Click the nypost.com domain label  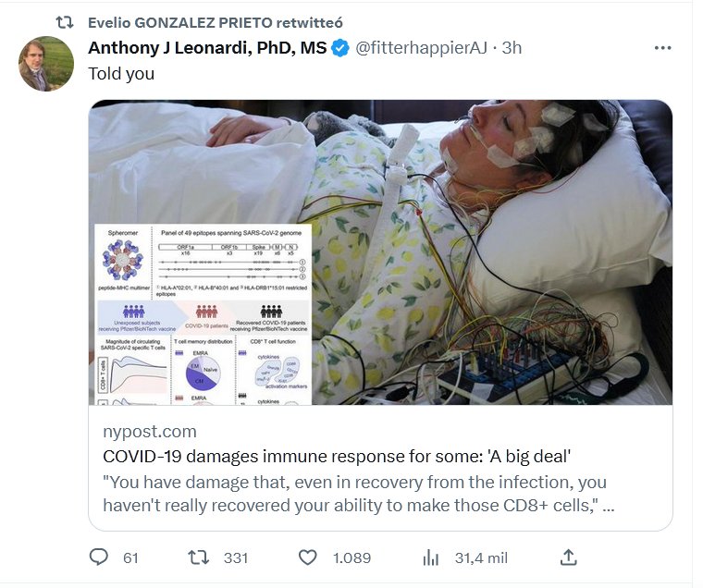point(150,432)
